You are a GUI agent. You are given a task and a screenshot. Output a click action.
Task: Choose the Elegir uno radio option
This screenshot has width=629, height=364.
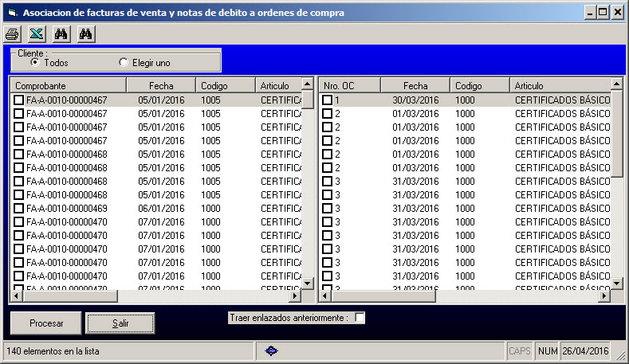(123, 62)
